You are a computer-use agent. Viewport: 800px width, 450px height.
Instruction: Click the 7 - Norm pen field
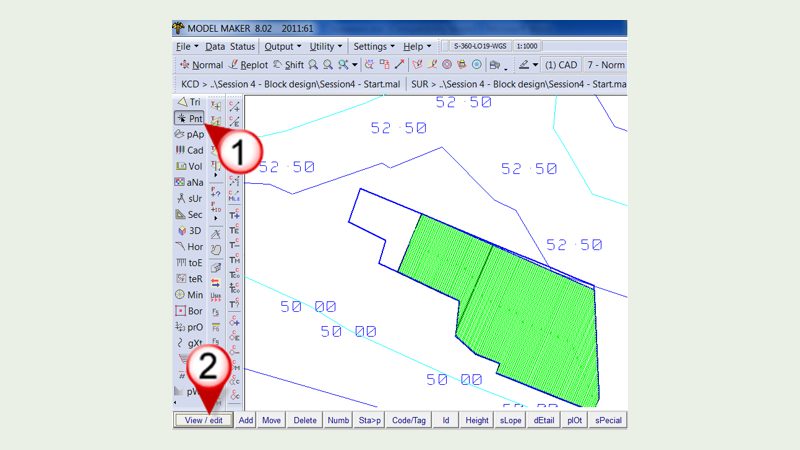[605, 65]
